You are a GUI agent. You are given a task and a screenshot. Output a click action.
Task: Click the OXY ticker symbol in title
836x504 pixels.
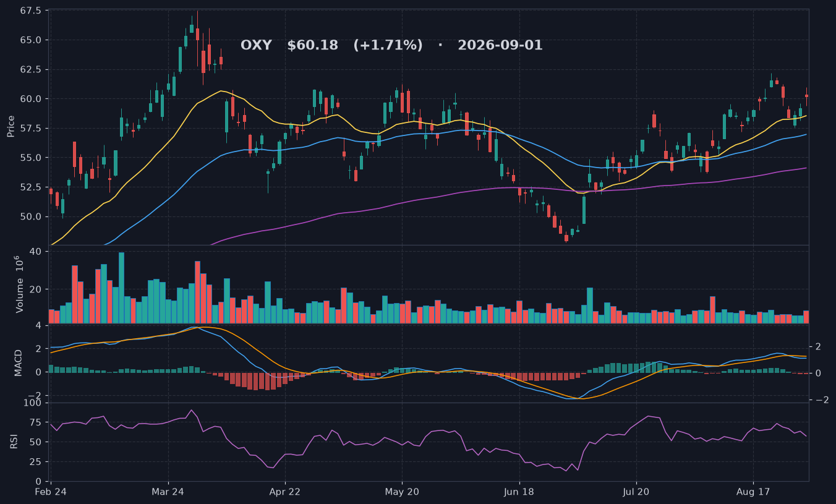pos(256,45)
